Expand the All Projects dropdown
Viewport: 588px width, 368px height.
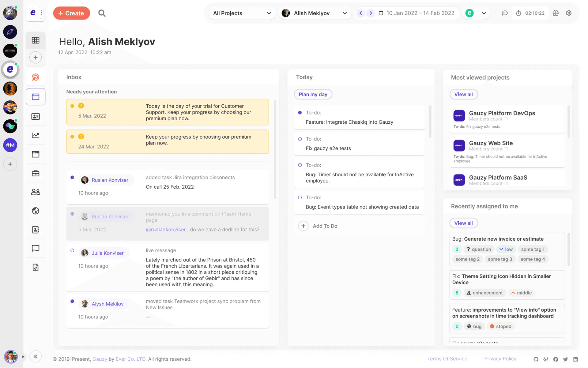[242, 13]
